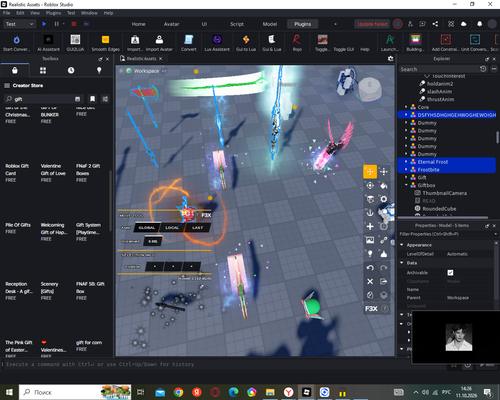
Task: Select the F3X New Part tool
Action: (x=370, y=226)
